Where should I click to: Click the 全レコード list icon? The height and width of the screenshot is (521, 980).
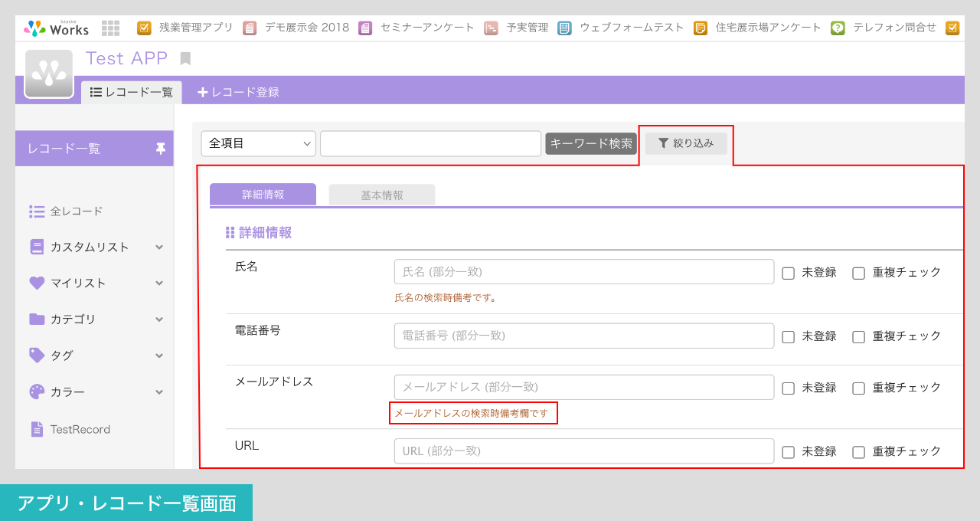coord(37,211)
